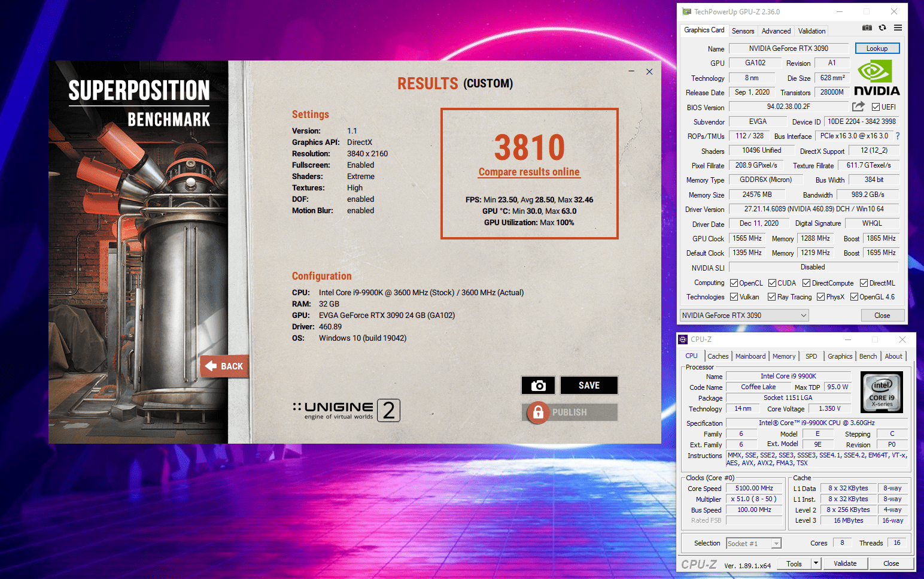Click the Save button in Superposition results
Viewport: 924px width, 579px height.
(589, 386)
